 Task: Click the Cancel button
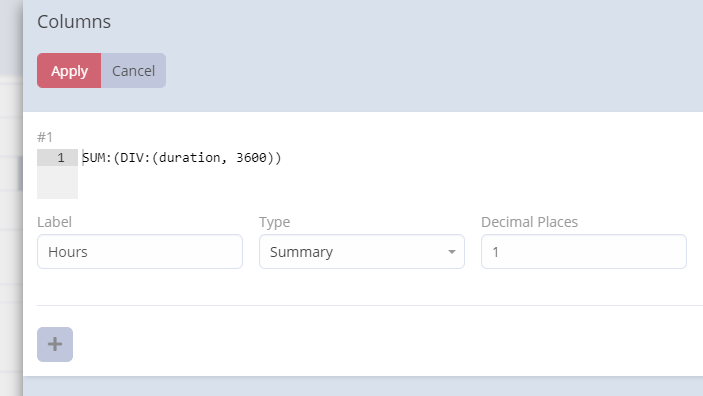coord(134,70)
